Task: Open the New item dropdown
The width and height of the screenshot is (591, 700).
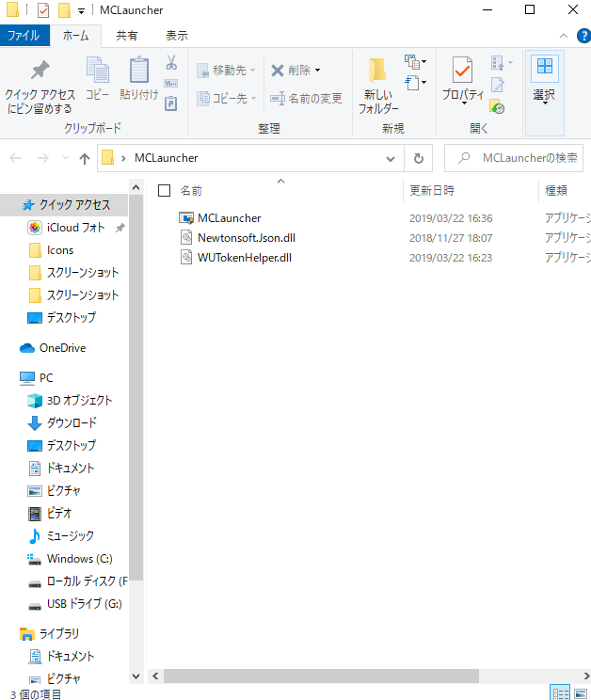Action: click(x=416, y=62)
